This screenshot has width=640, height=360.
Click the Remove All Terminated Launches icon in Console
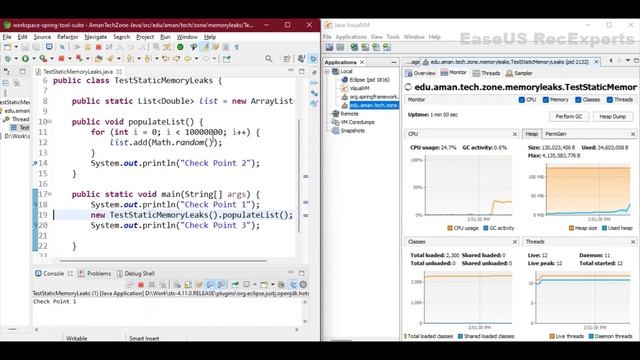pos(163,284)
